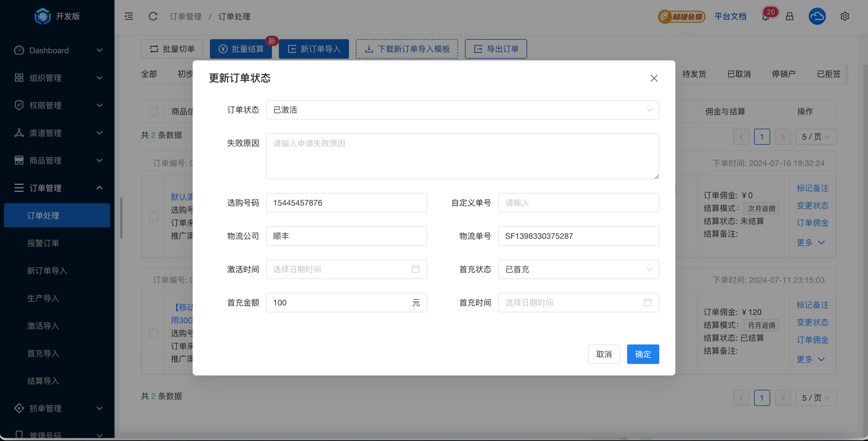Toggle the select-all checkbox in table header
The height and width of the screenshot is (441, 868).
pos(153,111)
